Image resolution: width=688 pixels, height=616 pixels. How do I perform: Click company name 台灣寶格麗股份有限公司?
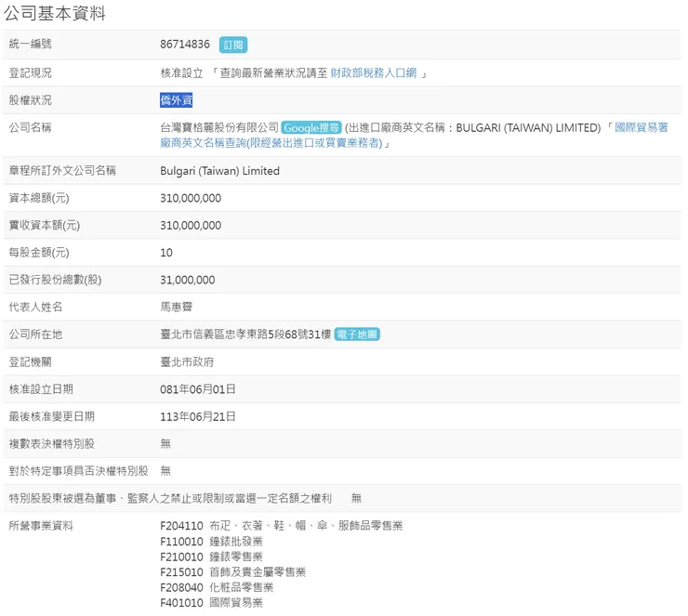tap(219, 127)
